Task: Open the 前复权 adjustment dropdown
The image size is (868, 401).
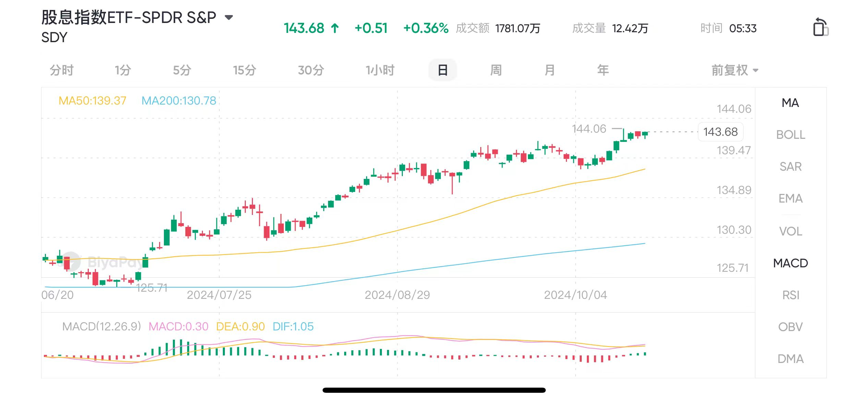Action: click(735, 70)
